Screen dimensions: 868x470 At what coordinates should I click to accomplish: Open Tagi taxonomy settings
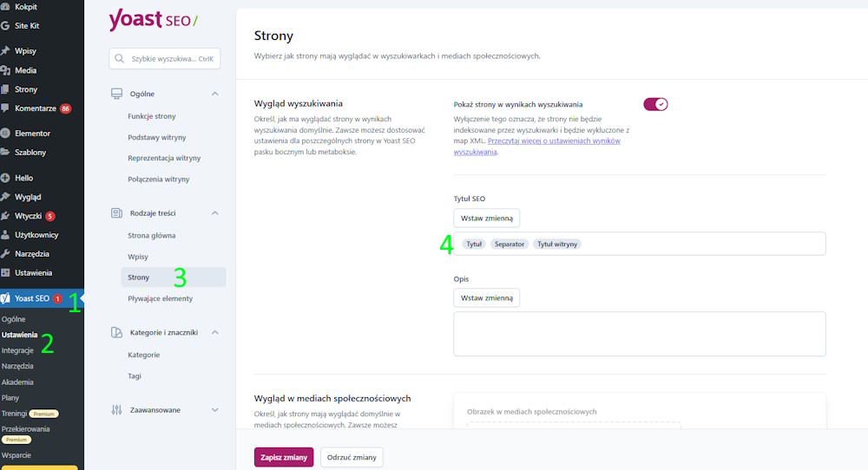(x=135, y=376)
